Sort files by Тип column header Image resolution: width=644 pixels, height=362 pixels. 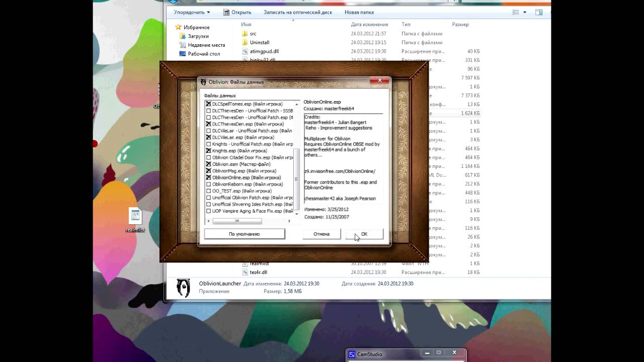click(406, 24)
